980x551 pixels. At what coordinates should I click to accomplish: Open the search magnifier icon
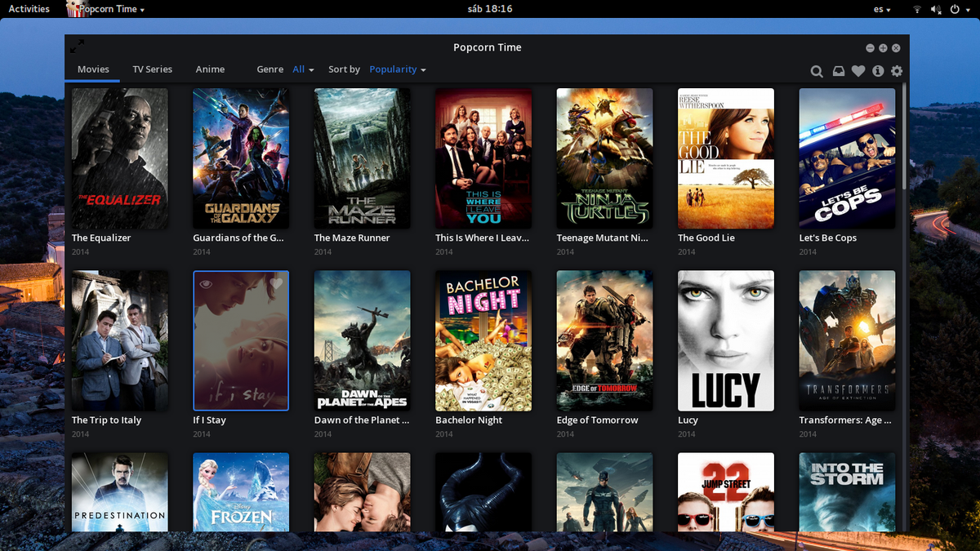[817, 71]
